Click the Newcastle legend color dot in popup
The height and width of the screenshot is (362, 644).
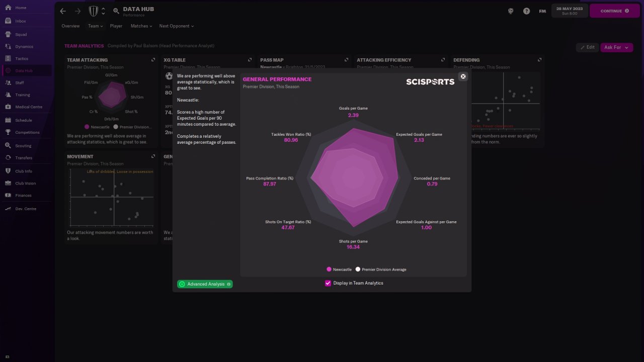coord(329,269)
